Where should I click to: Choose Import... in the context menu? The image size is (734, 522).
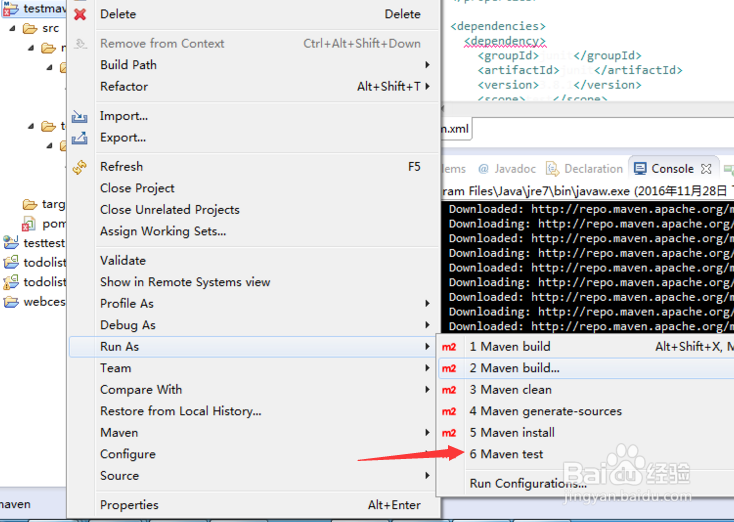pyautogui.click(x=253, y=116)
